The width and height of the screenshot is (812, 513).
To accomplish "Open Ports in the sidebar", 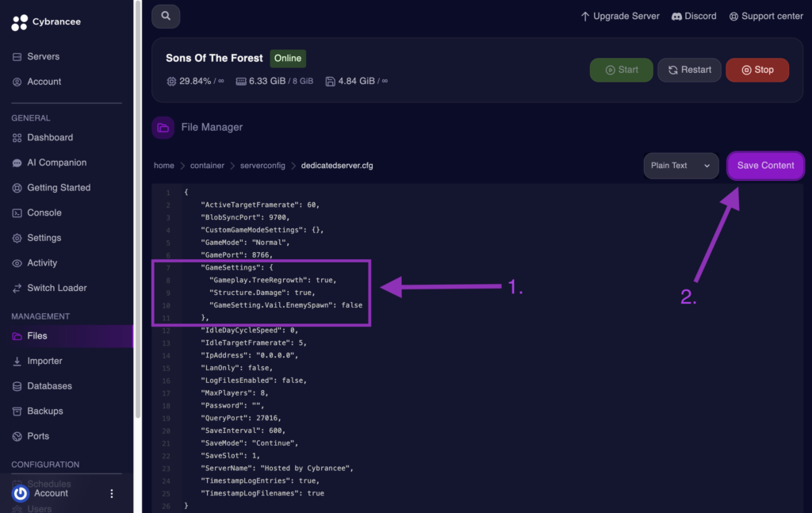I will click(x=38, y=436).
